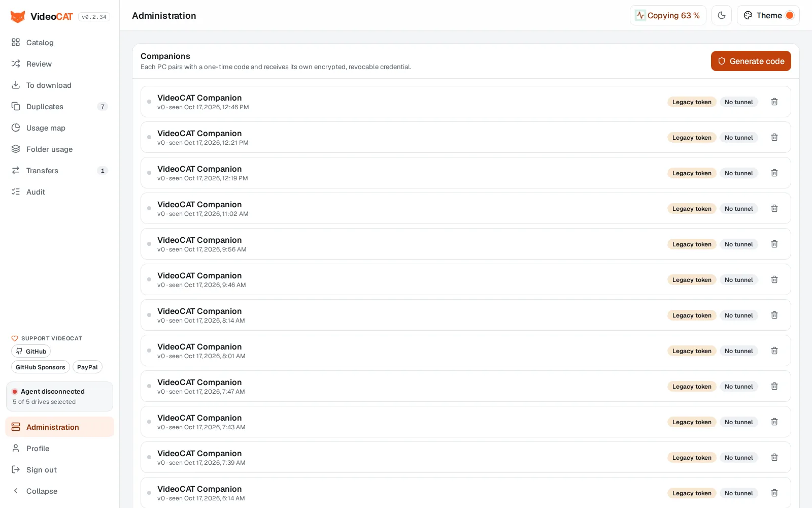Open the Theme color picker
Screen dimensions: 812x508
(x=768, y=15)
